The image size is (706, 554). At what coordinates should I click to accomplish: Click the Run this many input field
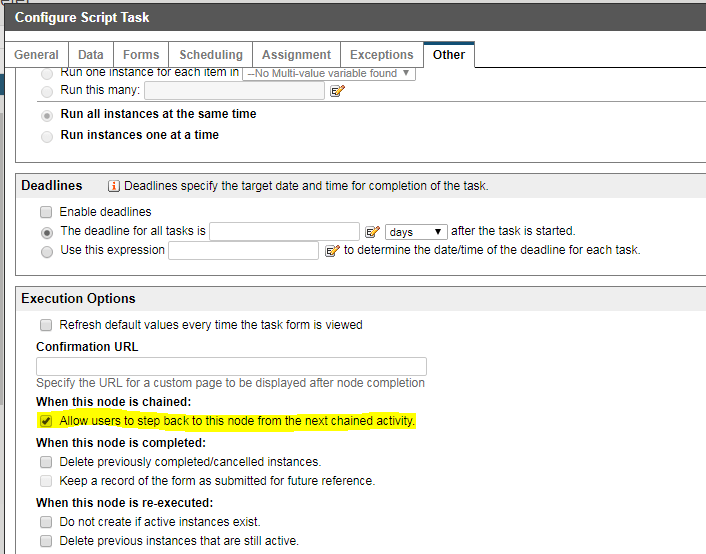point(234,91)
